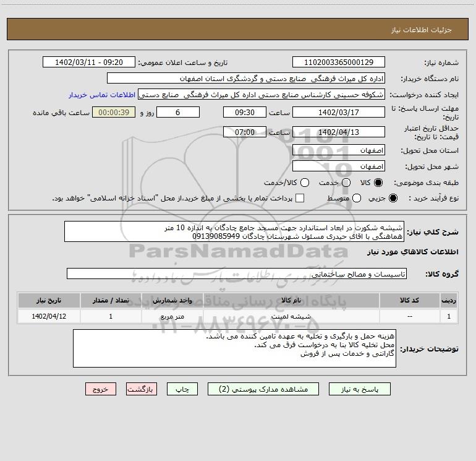Image resolution: width=476 pixels, height=461 pixels.
Task: Click the code cell showing -- dashes
Action: (x=409, y=316)
